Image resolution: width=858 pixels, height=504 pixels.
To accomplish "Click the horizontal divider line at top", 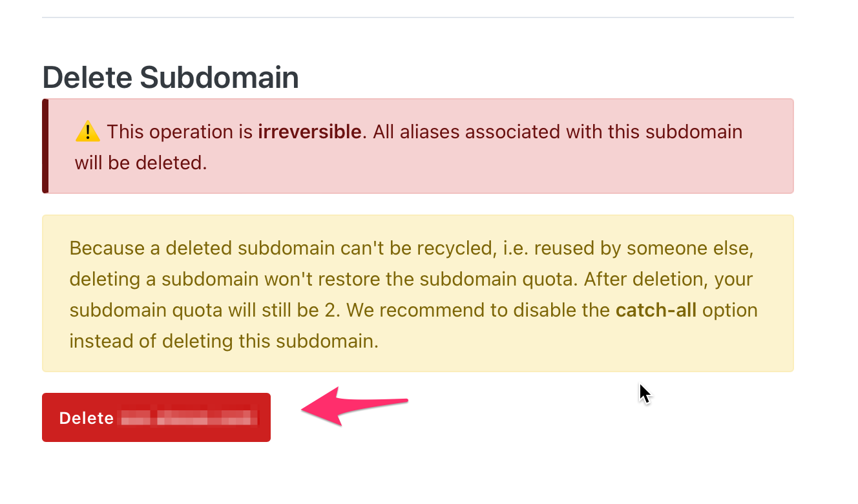I will 417,17.
